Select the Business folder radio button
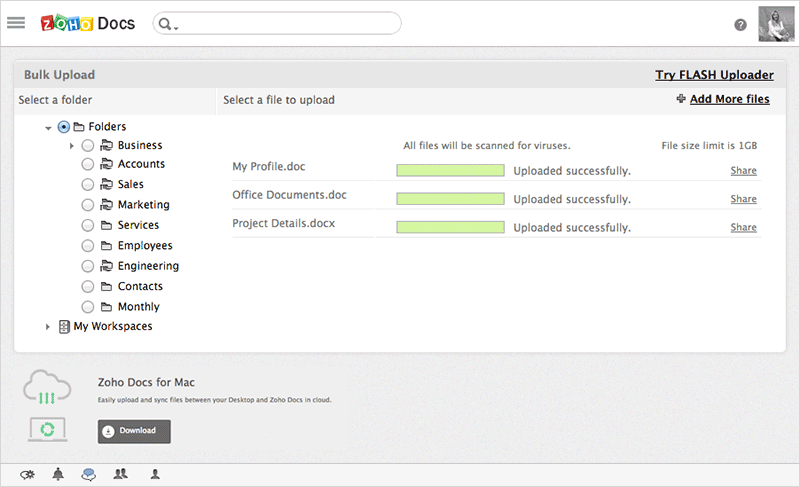The image size is (800, 487). coord(88,145)
